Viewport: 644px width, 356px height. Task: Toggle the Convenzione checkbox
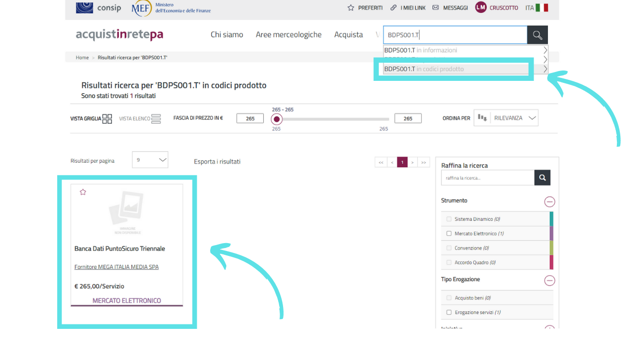(x=449, y=248)
